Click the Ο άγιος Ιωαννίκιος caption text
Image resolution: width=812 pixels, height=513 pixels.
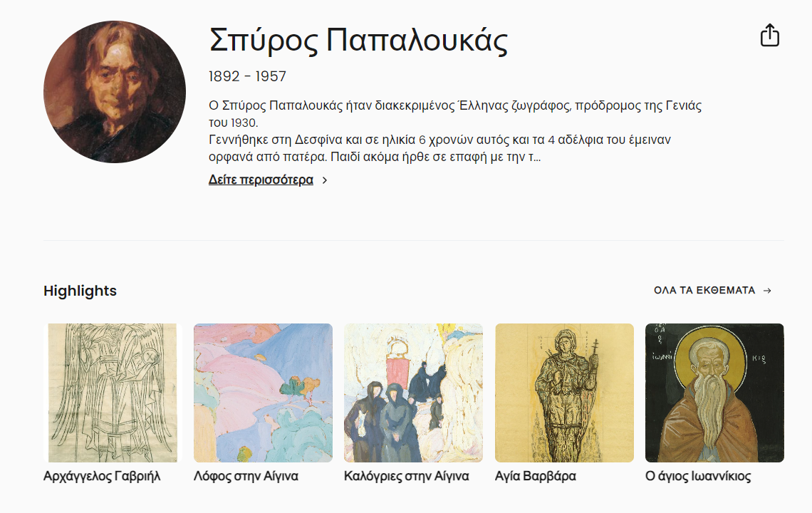tap(698, 476)
